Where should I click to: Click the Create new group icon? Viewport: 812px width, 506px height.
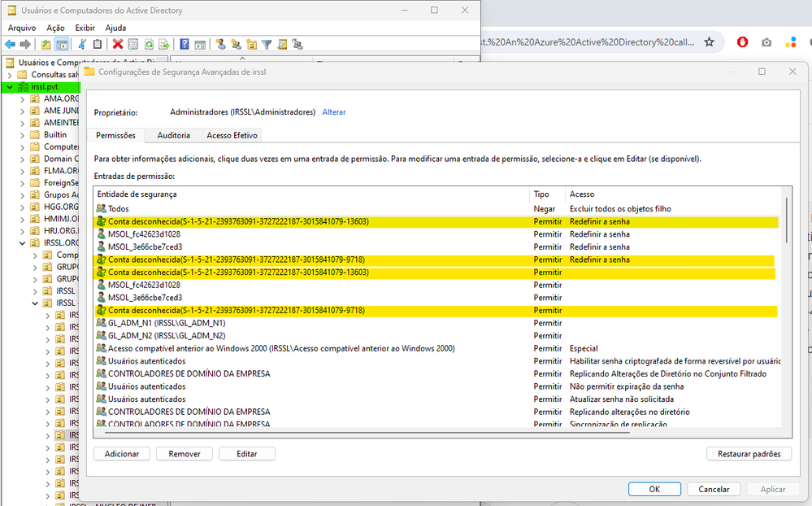click(237, 45)
